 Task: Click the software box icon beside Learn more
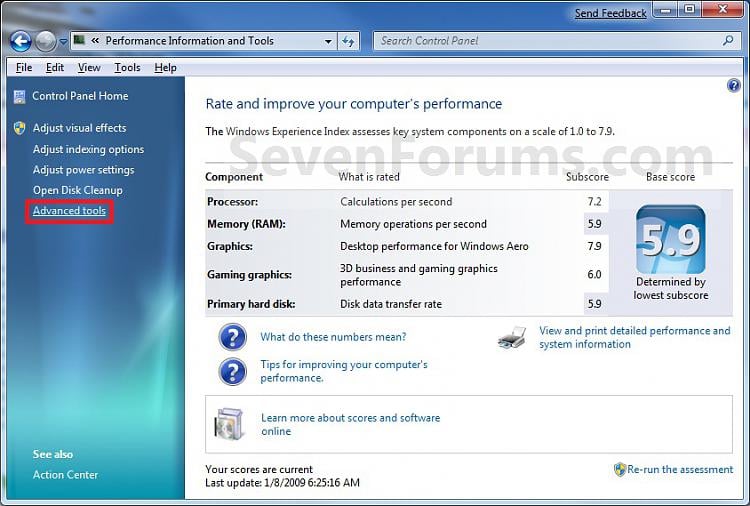pos(229,424)
